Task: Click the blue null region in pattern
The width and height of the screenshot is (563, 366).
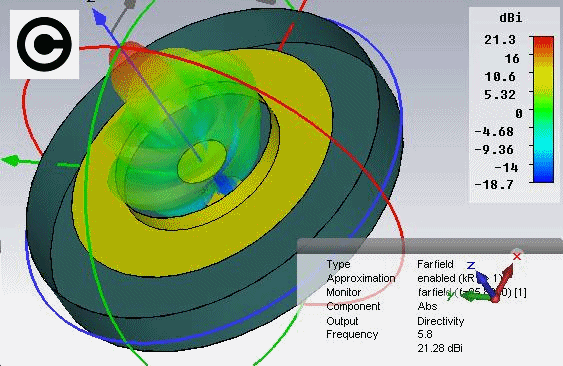Action: [x=223, y=185]
